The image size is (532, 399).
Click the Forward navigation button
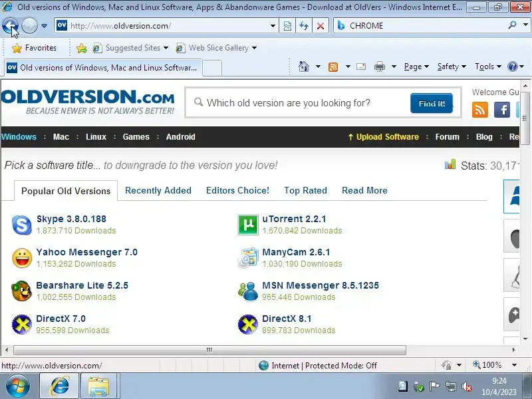tap(29, 25)
